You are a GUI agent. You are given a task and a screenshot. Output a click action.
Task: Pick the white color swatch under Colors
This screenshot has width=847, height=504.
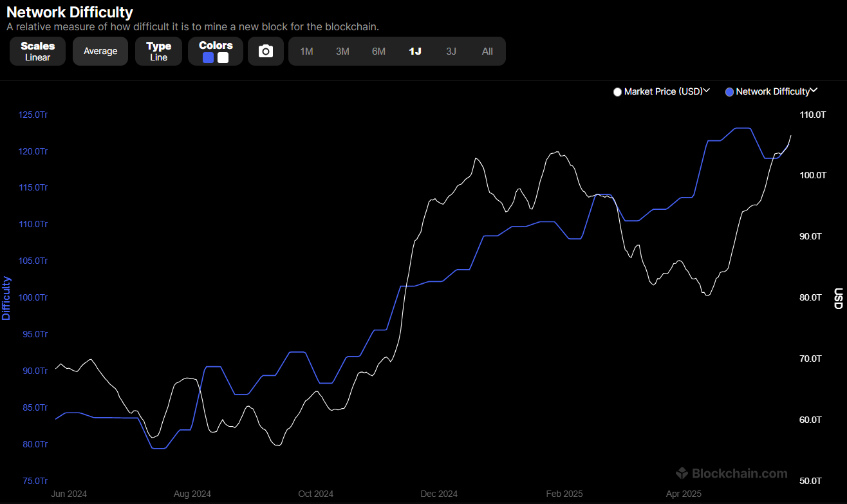pyautogui.click(x=223, y=57)
